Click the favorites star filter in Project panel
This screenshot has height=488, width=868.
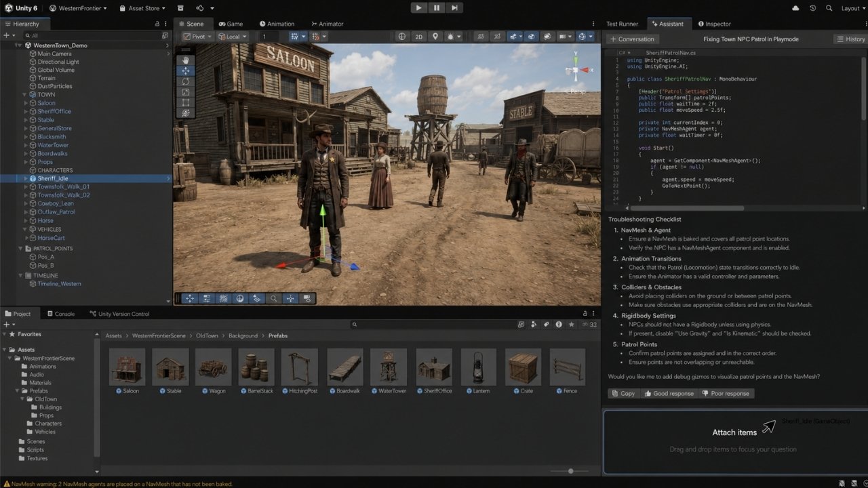tap(571, 325)
